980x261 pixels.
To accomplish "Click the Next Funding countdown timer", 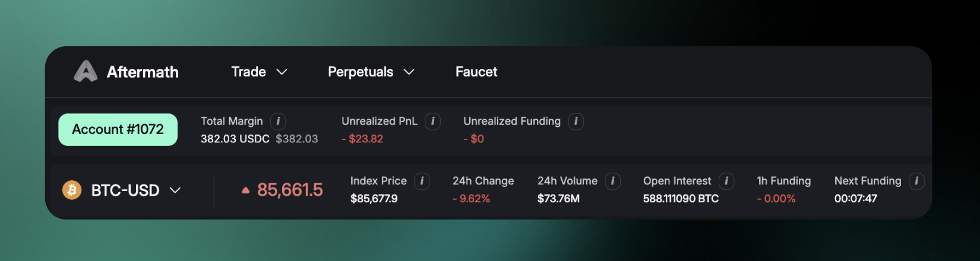I will (855, 199).
